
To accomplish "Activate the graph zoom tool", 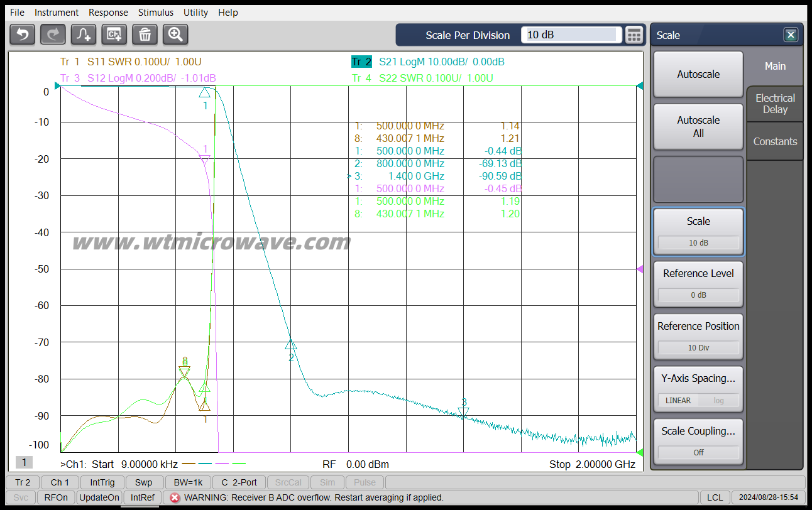I will [x=175, y=35].
